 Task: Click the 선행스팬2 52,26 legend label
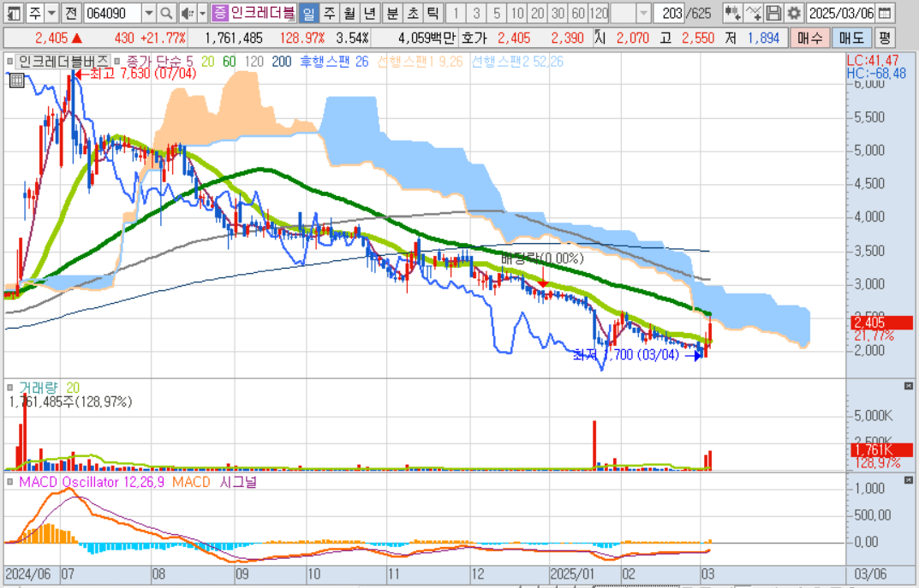[x=517, y=61]
